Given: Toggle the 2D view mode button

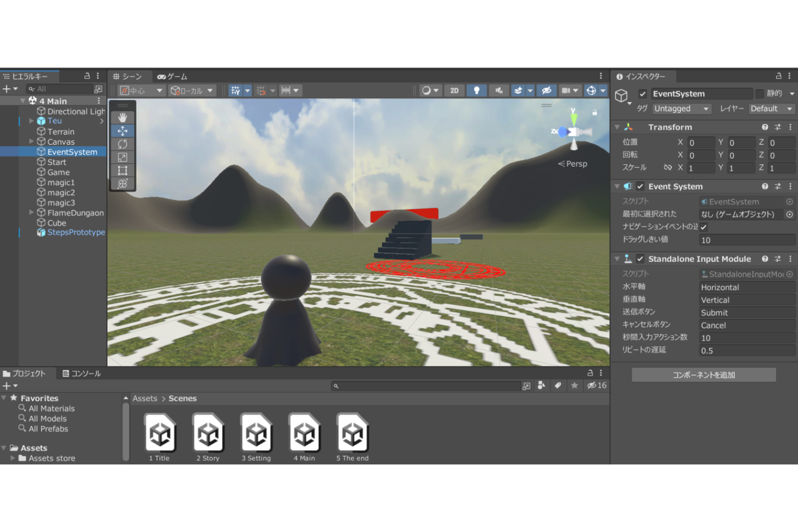Looking at the screenshot, I should pyautogui.click(x=454, y=90).
